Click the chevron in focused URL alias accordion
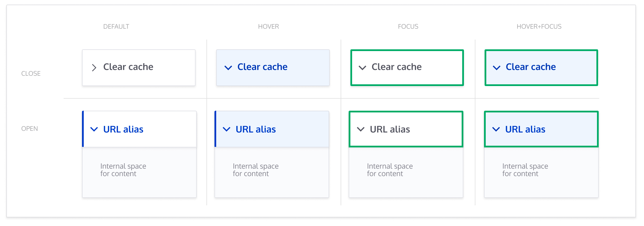The image size is (644, 226). (361, 129)
